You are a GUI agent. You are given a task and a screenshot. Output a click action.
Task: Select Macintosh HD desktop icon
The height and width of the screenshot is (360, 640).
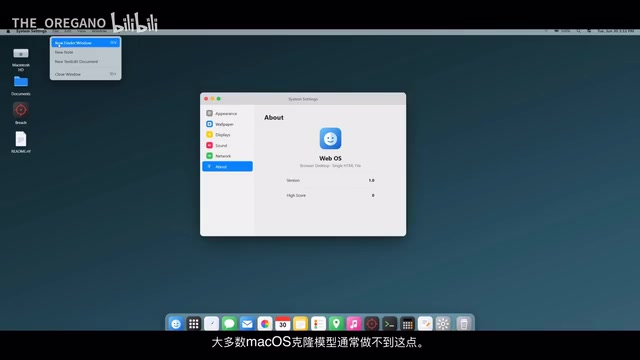point(21,53)
